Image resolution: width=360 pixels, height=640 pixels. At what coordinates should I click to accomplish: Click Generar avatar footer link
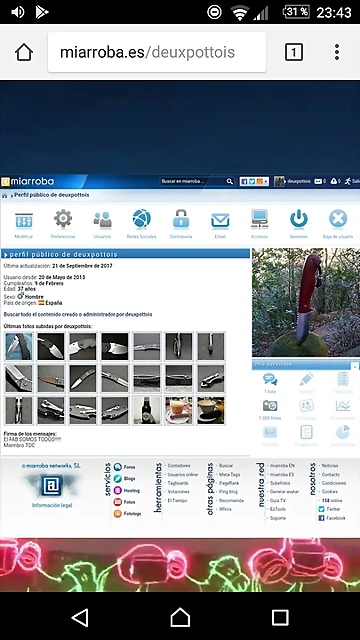(x=284, y=492)
